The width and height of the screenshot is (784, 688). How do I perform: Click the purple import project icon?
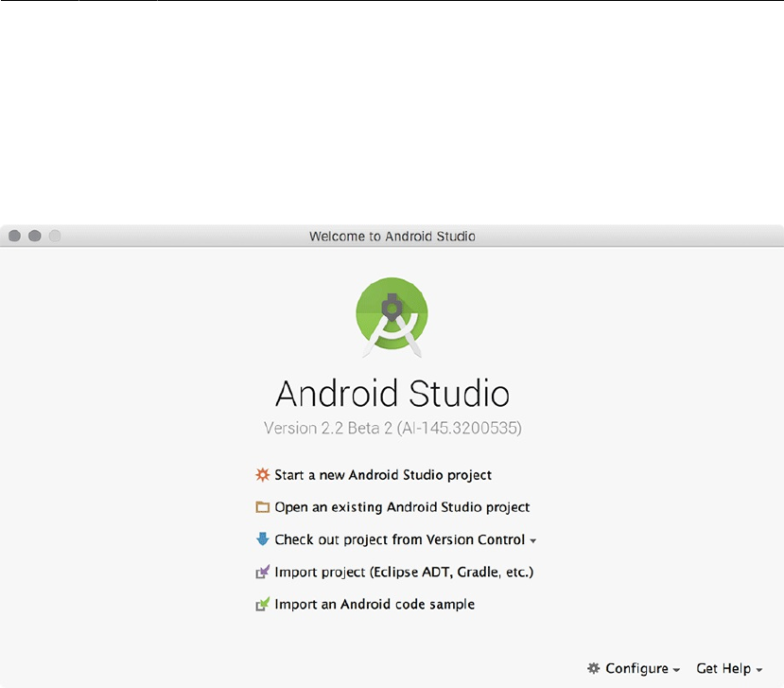[x=263, y=572]
